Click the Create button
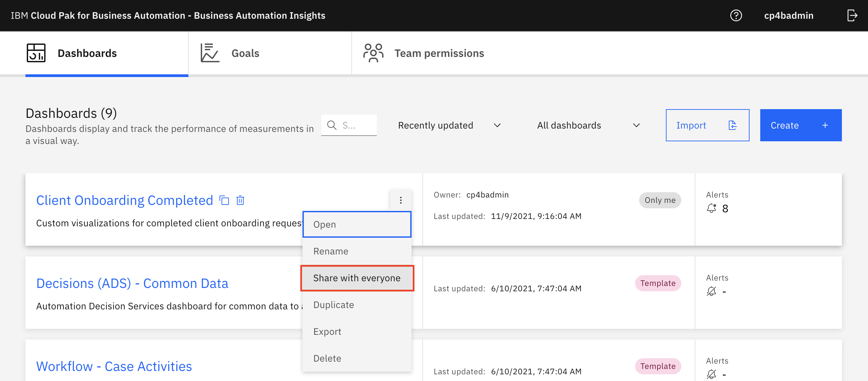This screenshot has height=381, width=868. point(801,125)
